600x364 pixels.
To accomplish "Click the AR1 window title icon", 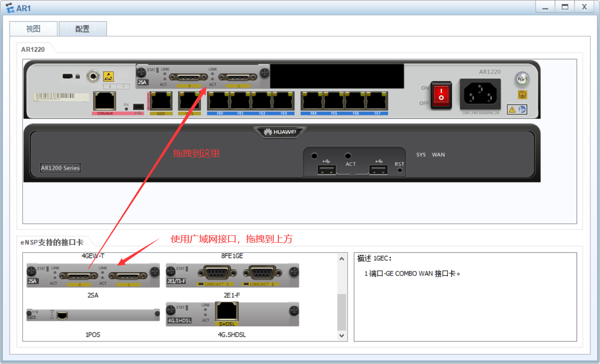I will click(10, 7).
